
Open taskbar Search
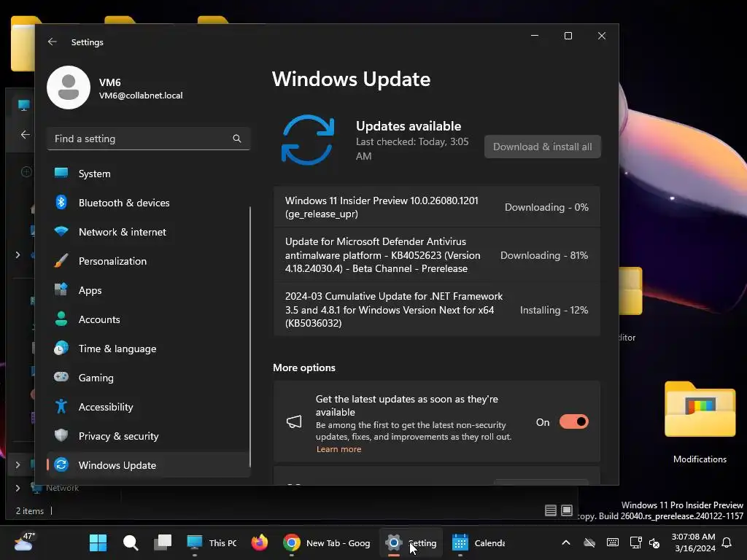131,542
